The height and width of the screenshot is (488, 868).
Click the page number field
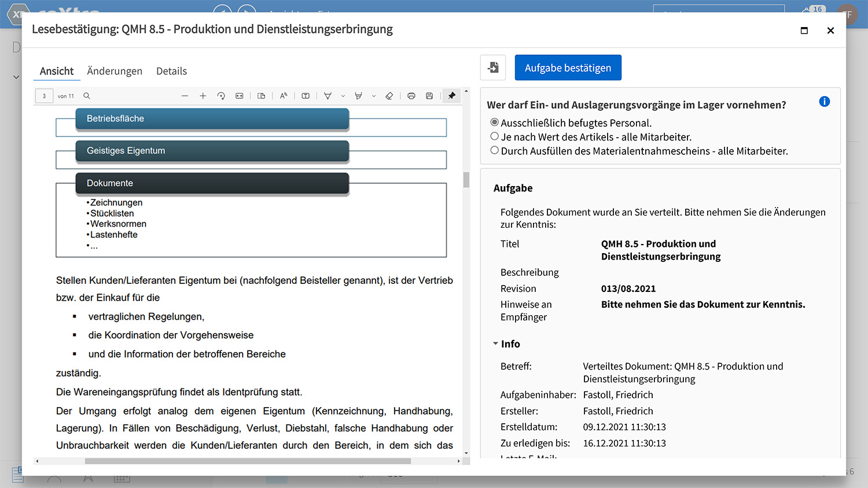click(x=45, y=96)
